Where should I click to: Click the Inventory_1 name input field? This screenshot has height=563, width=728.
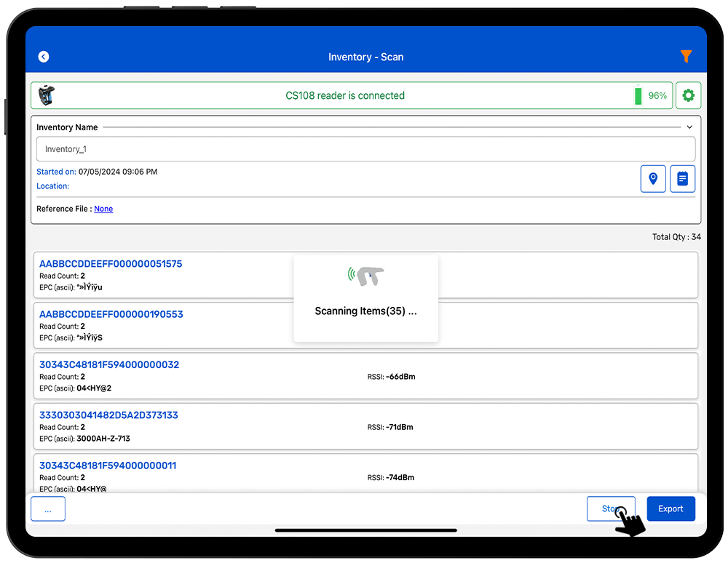tap(366, 149)
